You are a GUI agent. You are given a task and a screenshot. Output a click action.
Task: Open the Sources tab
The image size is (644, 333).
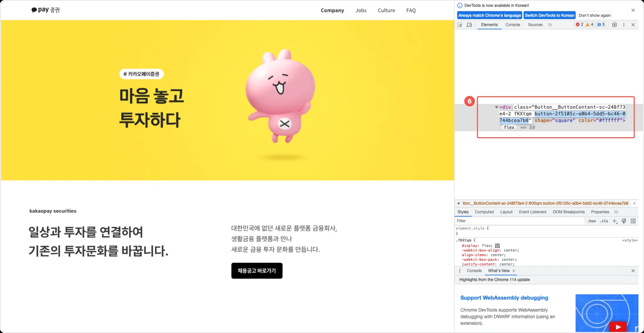[535, 25]
